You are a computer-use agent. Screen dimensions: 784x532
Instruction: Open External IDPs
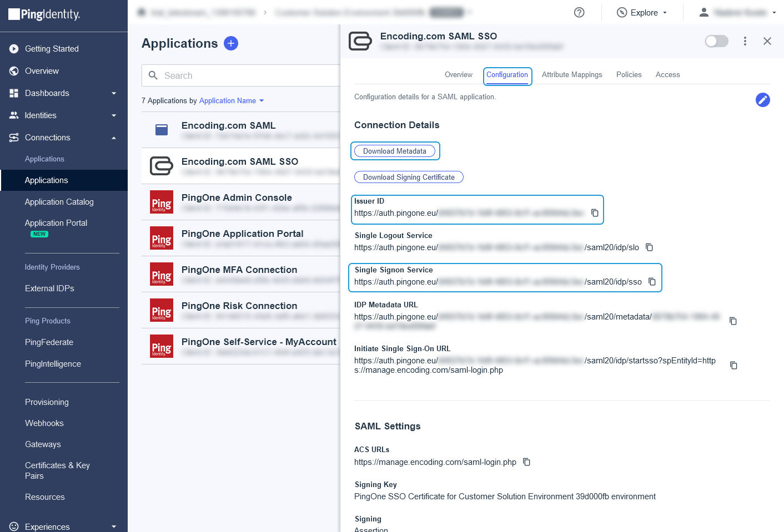(49, 288)
